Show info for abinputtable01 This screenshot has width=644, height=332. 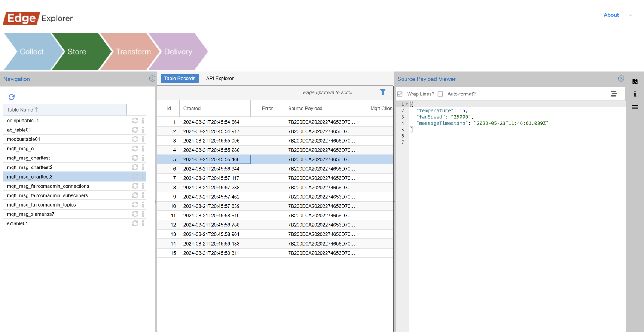point(143,121)
